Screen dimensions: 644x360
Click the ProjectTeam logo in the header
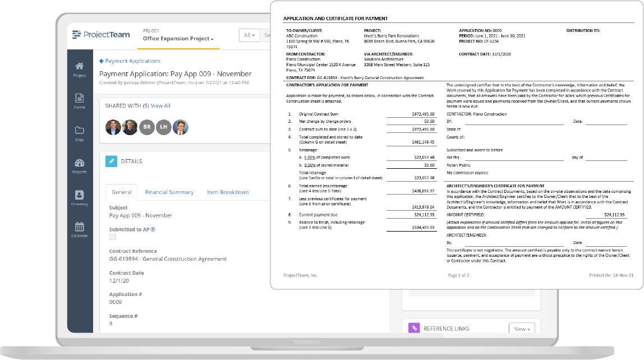pos(101,34)
